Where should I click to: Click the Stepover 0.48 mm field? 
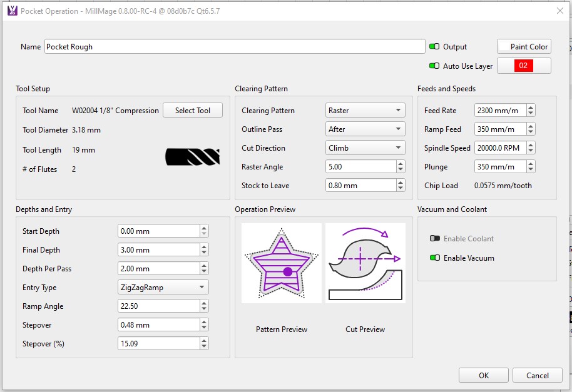(x=159, y=324)
